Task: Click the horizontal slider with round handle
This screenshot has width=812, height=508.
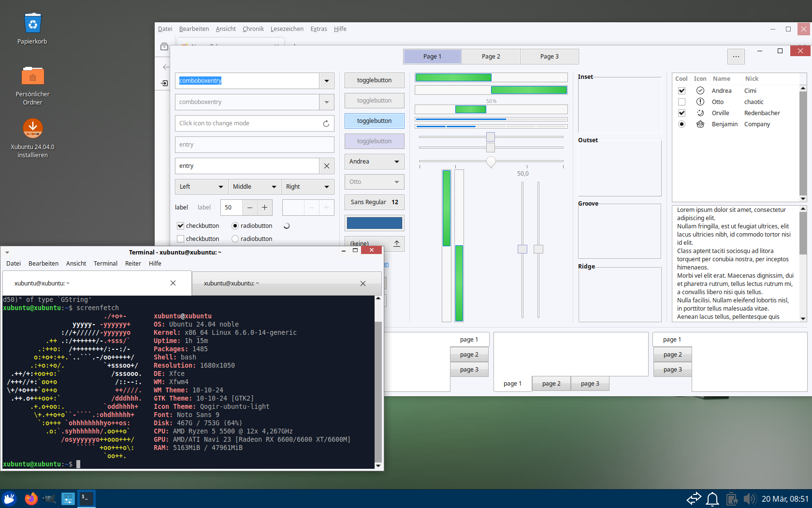Action: click(491, 162)
